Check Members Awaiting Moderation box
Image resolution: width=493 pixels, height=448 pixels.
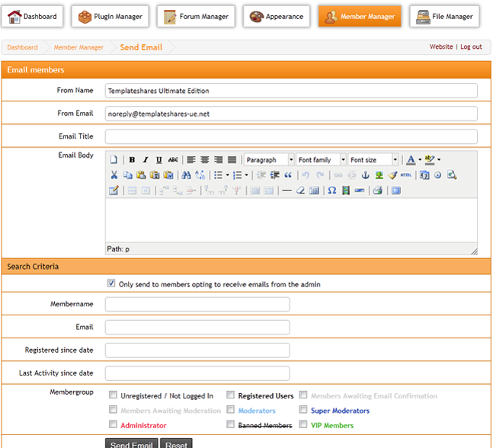tap(113, 410)
